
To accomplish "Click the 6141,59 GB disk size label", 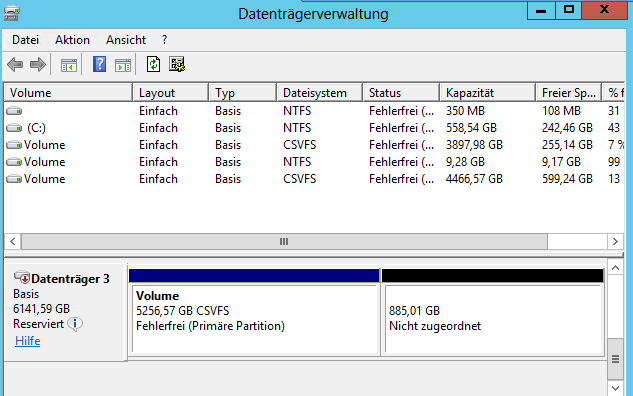I will click(41, 309).
